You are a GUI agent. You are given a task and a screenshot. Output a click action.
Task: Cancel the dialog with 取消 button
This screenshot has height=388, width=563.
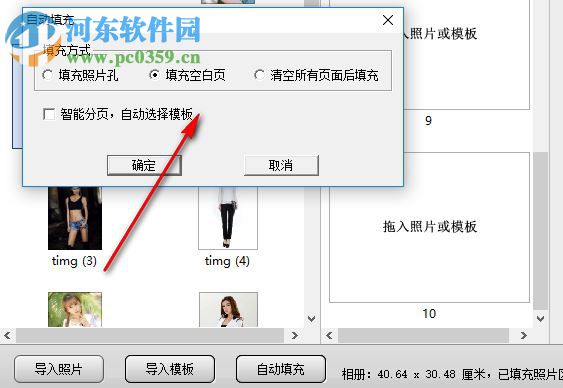click(x=281, y=165)
